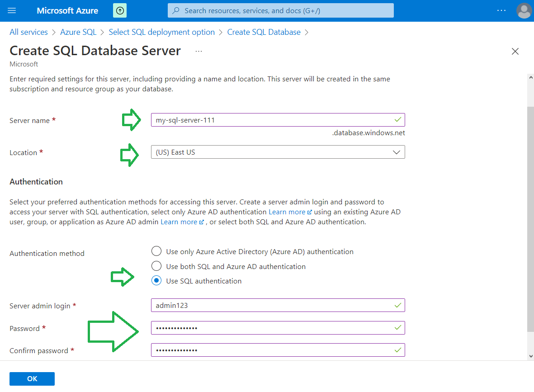The width and height of the screenshot is (534, 392).
Task: Click into the Server admin login field
Action: pyautogui.click(x=278, y=305)
